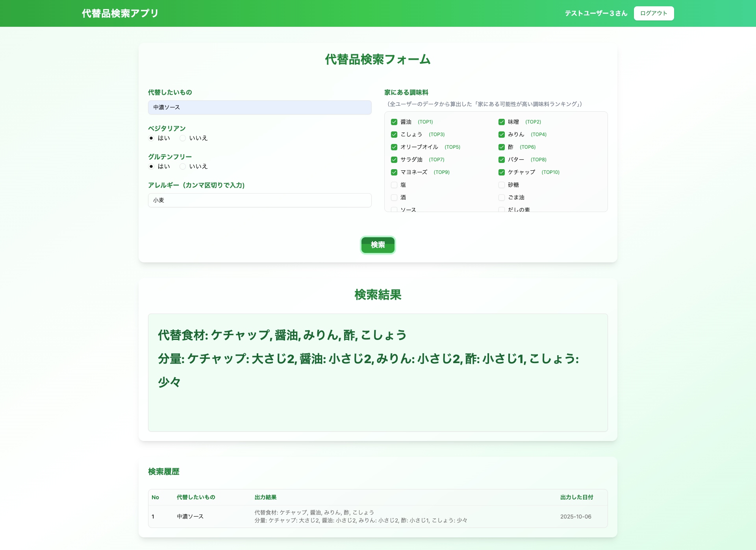Click the 代替品検索アプリ header title

coord(120,13)
